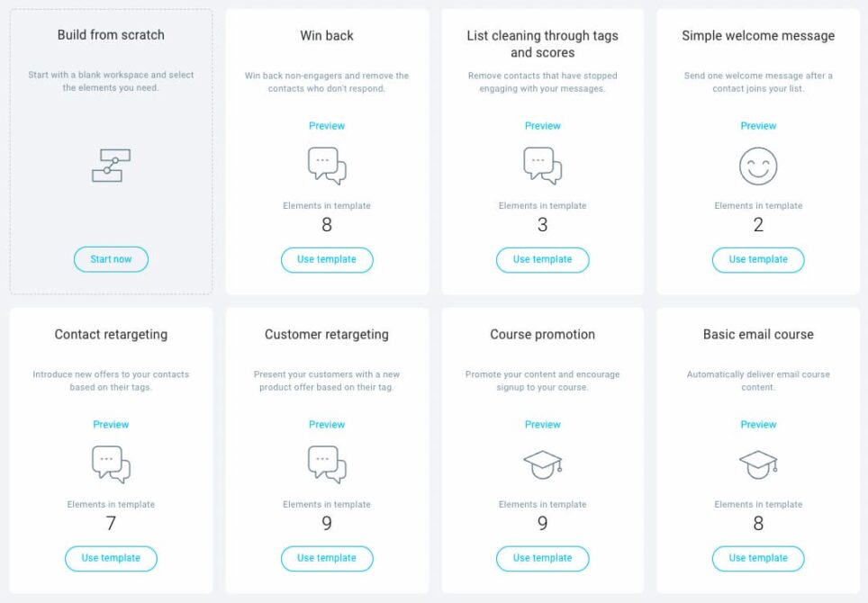Click the chat icon on Contact retargeting
868x603 pixels.
click(x=111, y=464)
